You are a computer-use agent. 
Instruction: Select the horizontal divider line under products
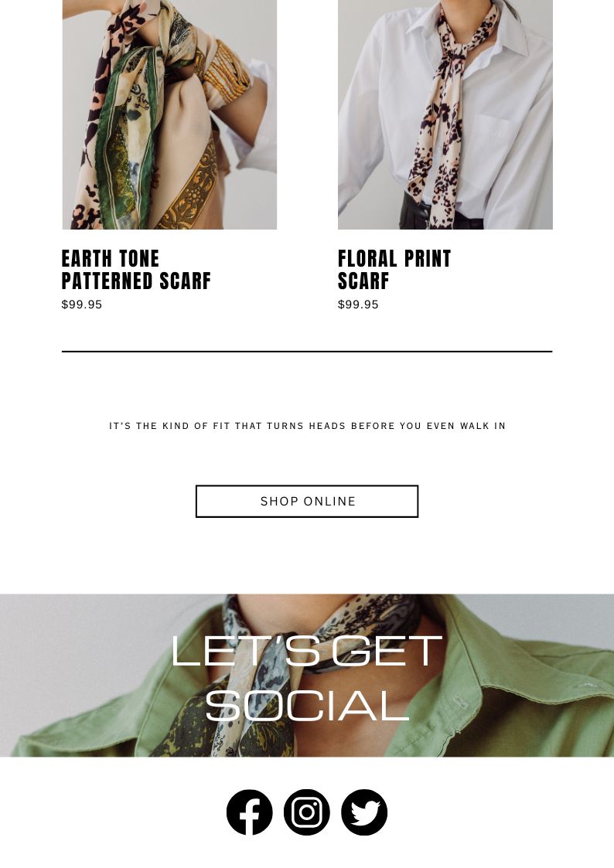[307, 351]
